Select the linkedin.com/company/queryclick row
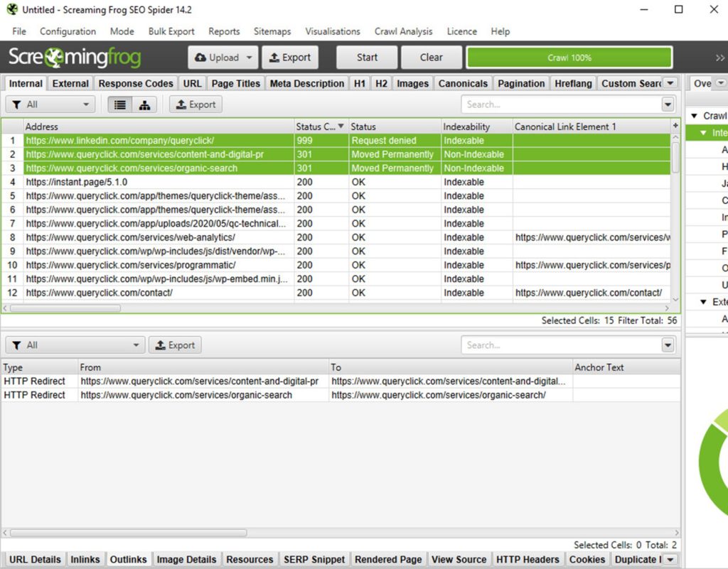This screenshot has height=569, width=728. point(336,141)
